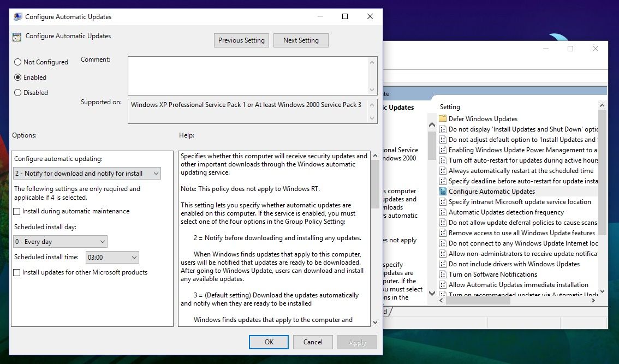This screenshot has height=364, width=619.
Task: Click icon beside Turn on Software Notifications
Action: (443, 275)
